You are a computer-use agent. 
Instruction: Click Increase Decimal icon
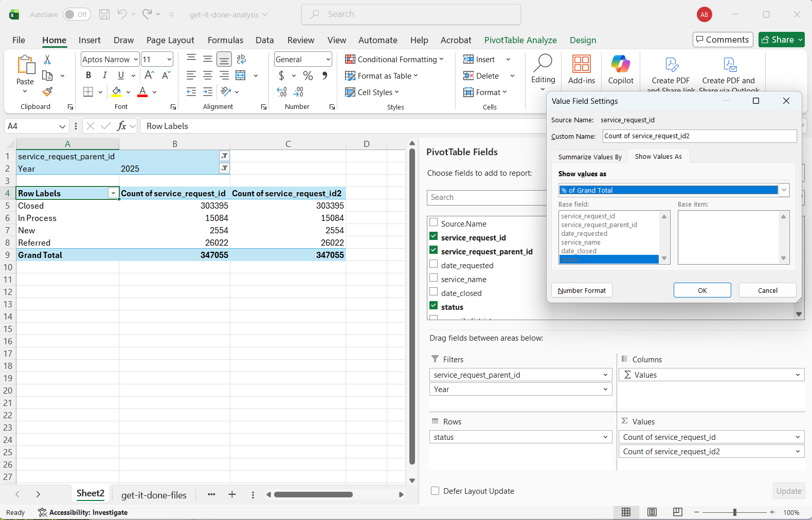282,92
